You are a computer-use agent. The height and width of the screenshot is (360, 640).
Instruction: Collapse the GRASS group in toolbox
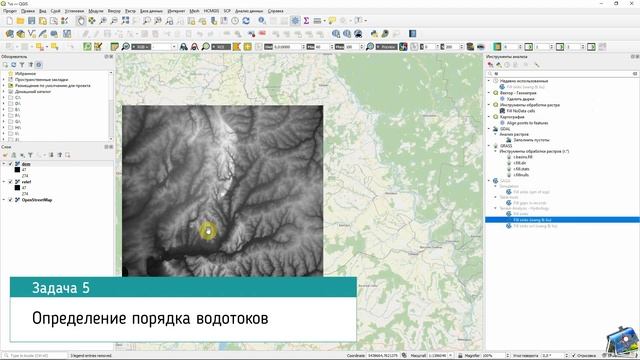click(489, 146)
